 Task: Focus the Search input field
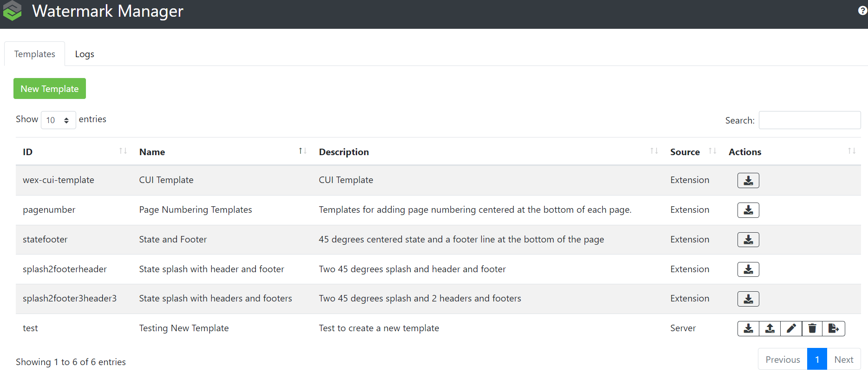[x=809, y=120]
